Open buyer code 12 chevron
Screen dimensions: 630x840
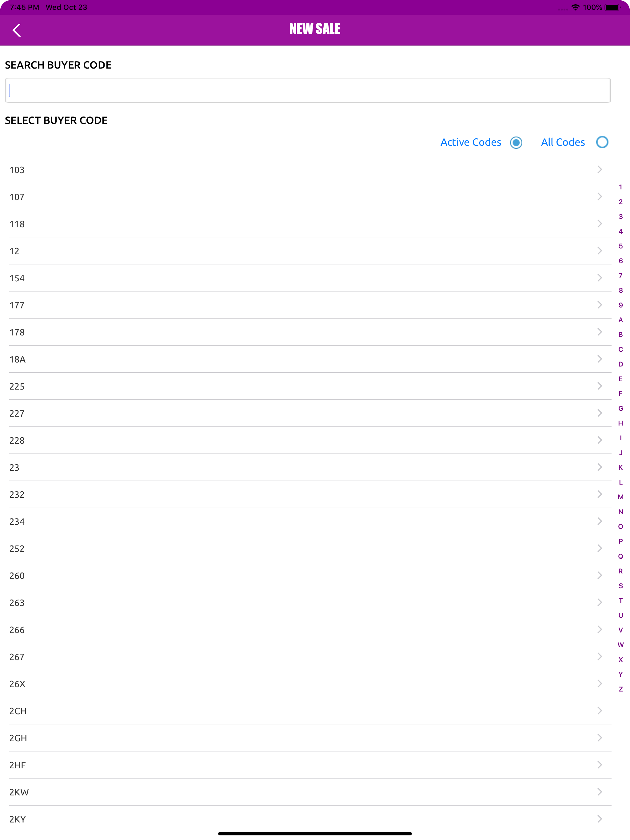click(x=600, y=251)
